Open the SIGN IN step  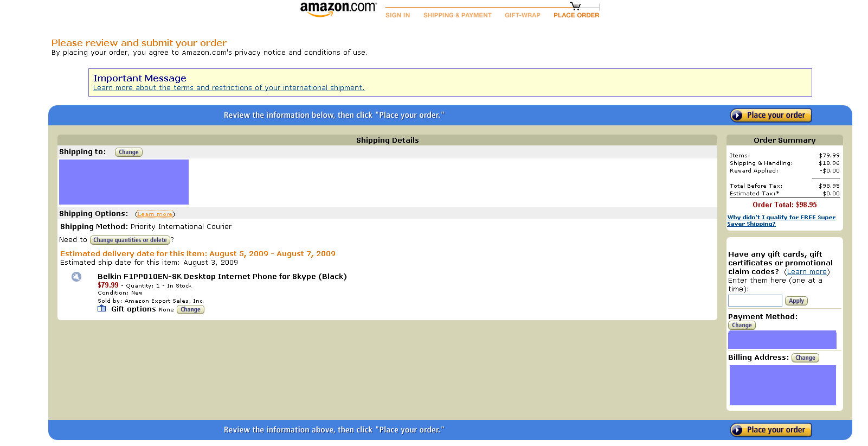click(397, 15)
